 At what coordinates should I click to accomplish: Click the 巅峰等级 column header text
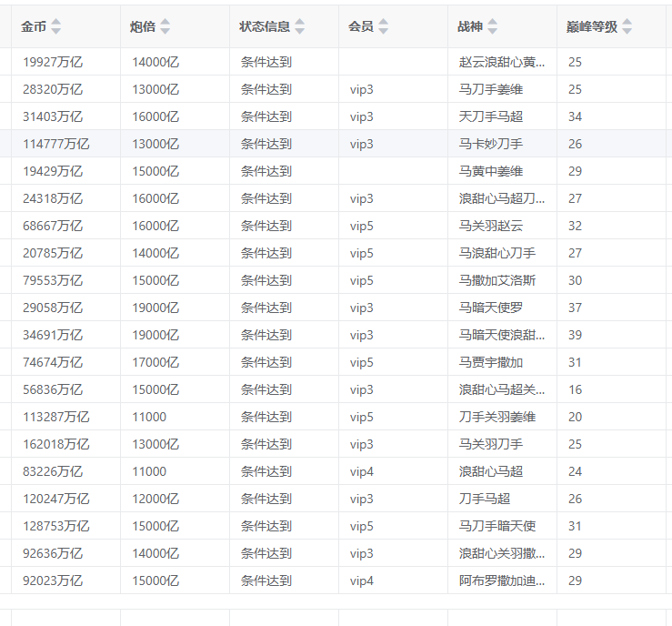[x=591, y=27]
